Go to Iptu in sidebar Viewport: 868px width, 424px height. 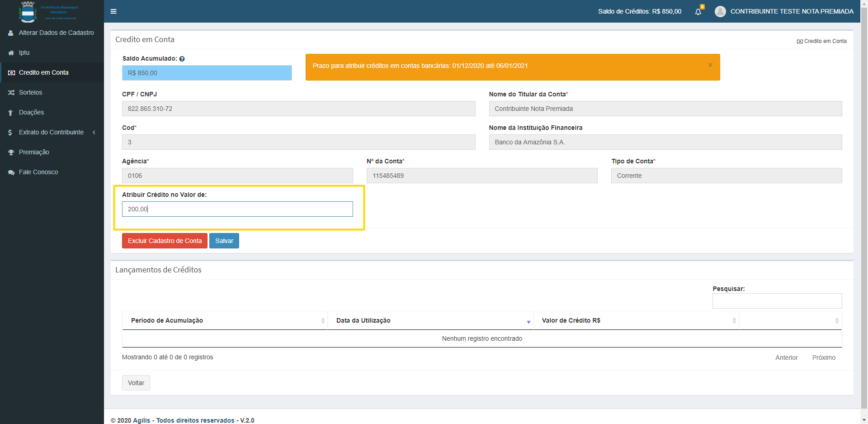point(24,52)
